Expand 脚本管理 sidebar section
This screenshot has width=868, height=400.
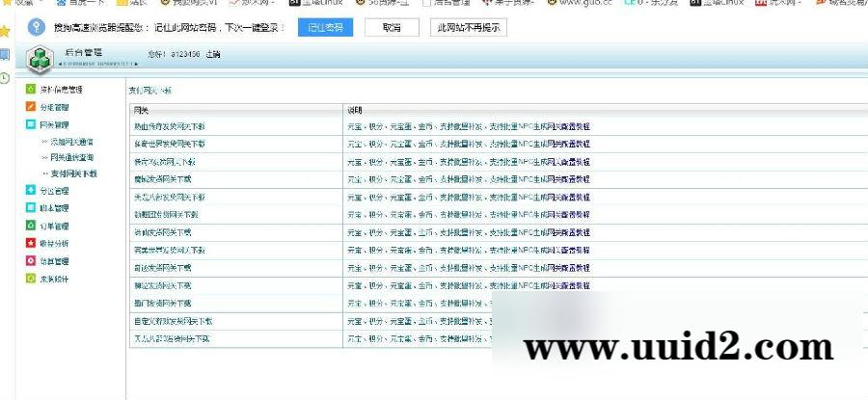pyautogui.click(x=54, y=208)
